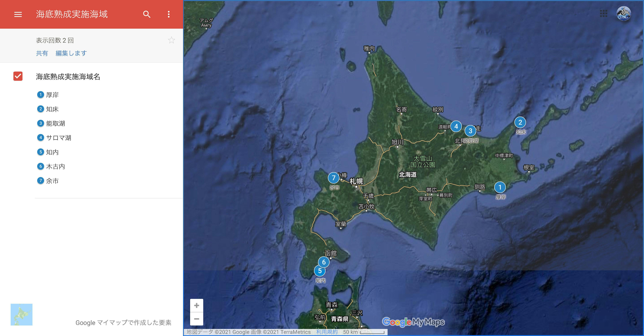This screenshot has height=336, width=644.
Task: Select 能取湖 in the layer list
Action: 55,123
